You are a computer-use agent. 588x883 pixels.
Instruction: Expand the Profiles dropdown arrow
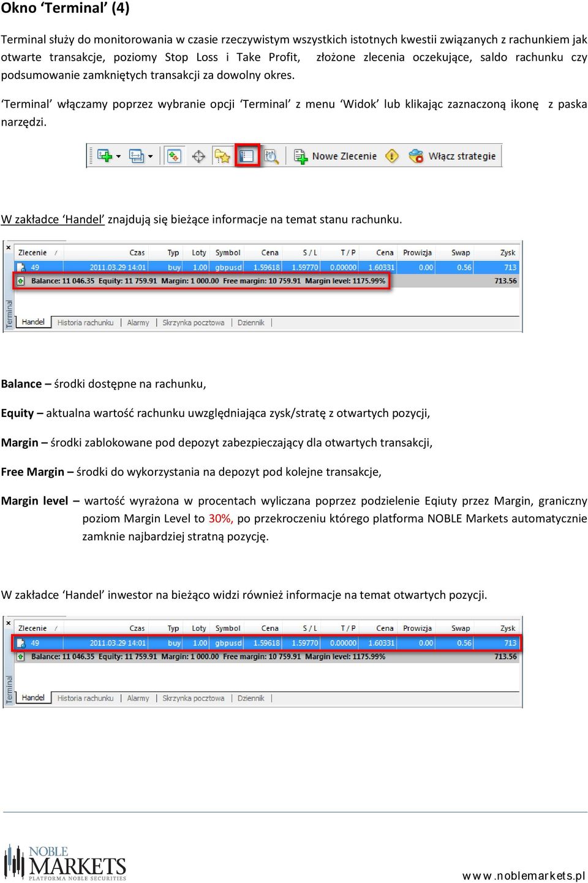[150, 156]
